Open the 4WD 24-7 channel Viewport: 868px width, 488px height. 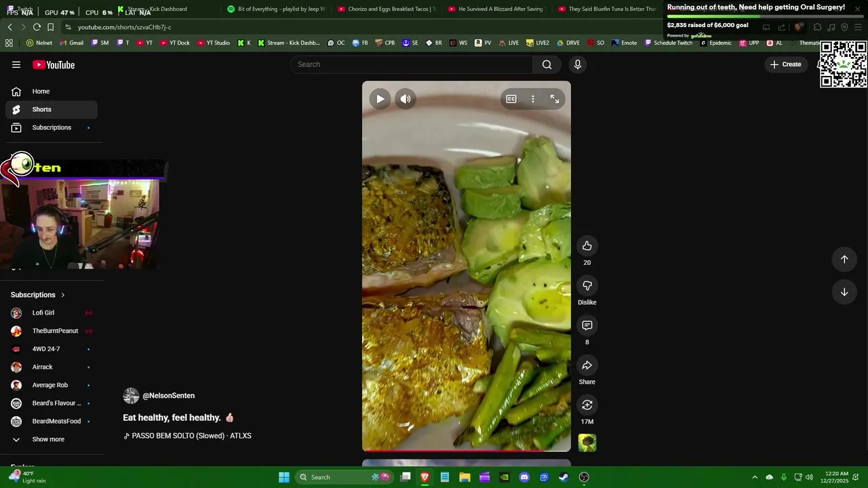pyautogui.click(x=52, y=349)
